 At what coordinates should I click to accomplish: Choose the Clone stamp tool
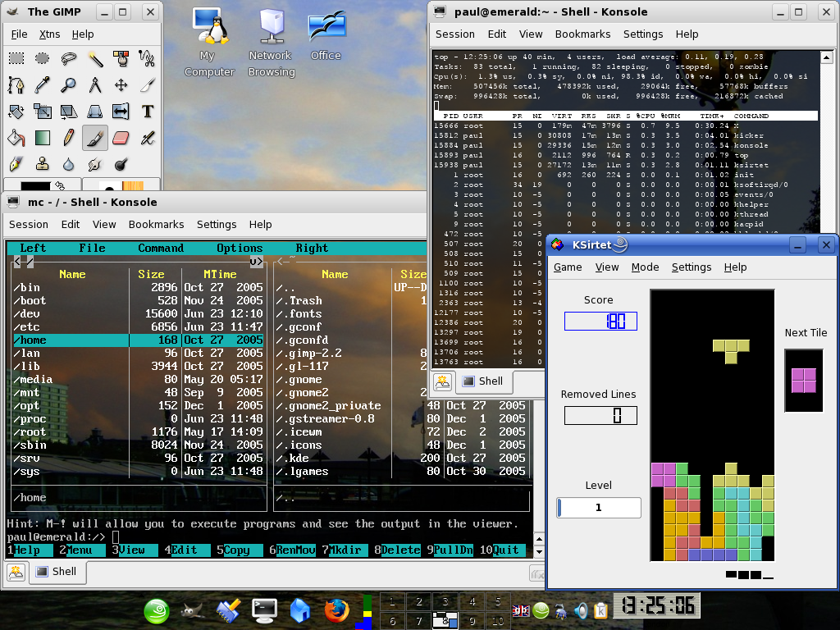pyautogui.click(x=43, y=164)
